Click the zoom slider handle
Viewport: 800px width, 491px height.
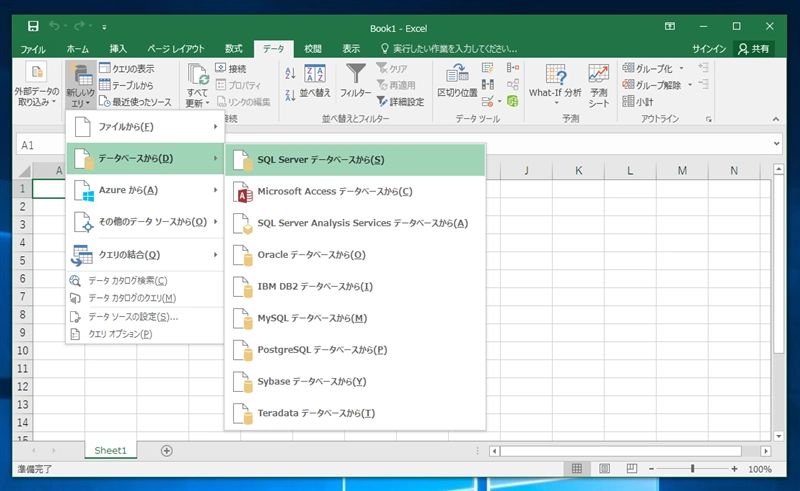coord(692,469)
